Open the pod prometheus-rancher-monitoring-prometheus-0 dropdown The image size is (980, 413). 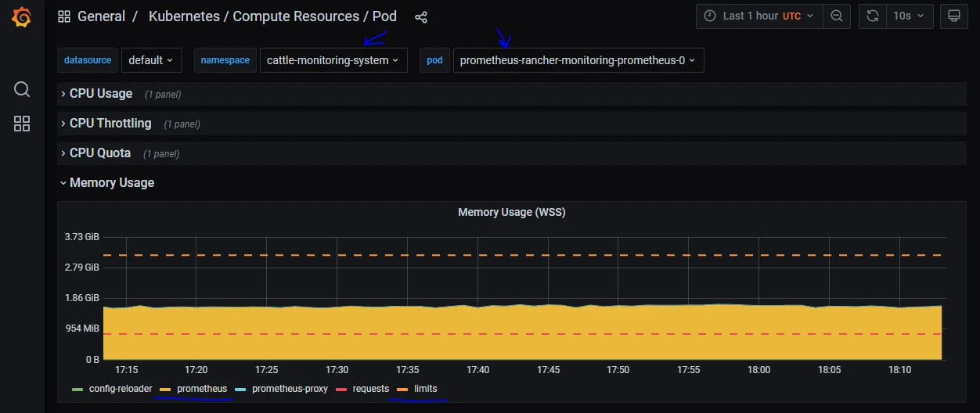click(x=578, y=60)
